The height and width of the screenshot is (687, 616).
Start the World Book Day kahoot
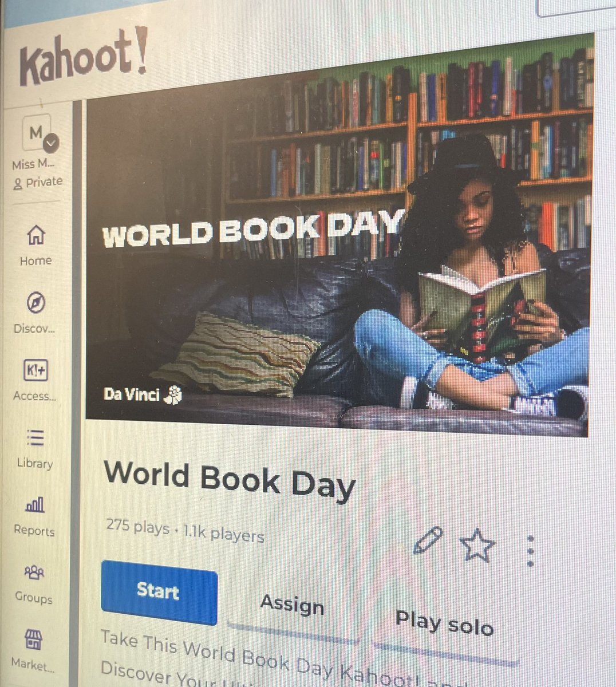coord(159,591)
